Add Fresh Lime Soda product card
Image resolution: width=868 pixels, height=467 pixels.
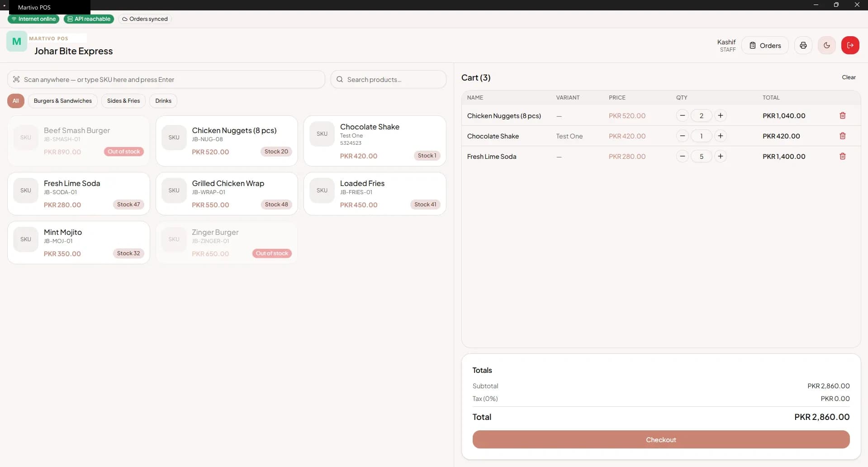tap(78, 194)
